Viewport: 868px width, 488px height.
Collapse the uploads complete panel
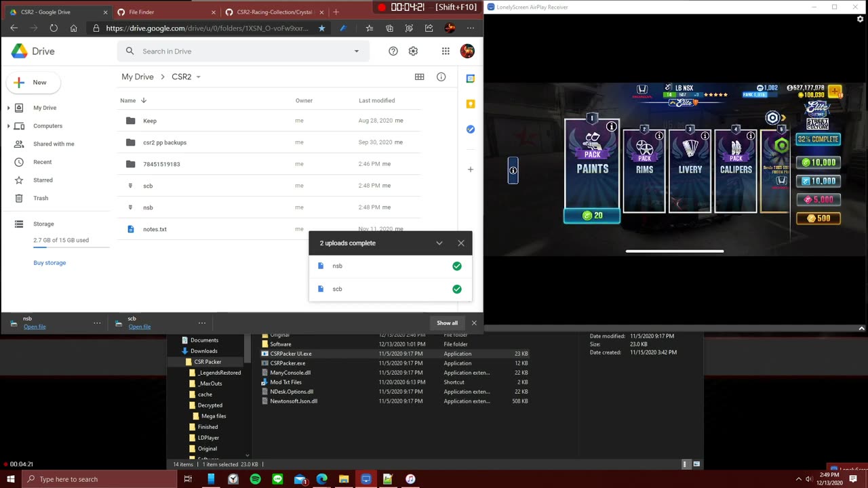tap(439, 243)
